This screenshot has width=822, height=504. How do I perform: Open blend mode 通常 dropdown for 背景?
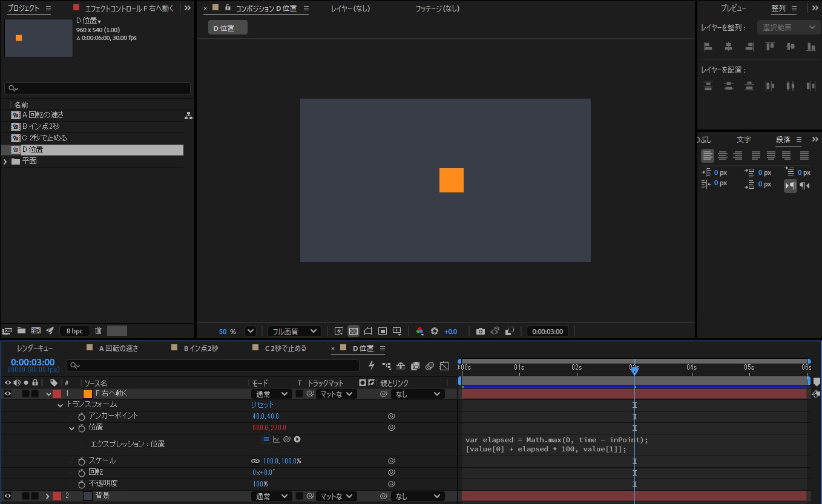(x=272, y=496)
